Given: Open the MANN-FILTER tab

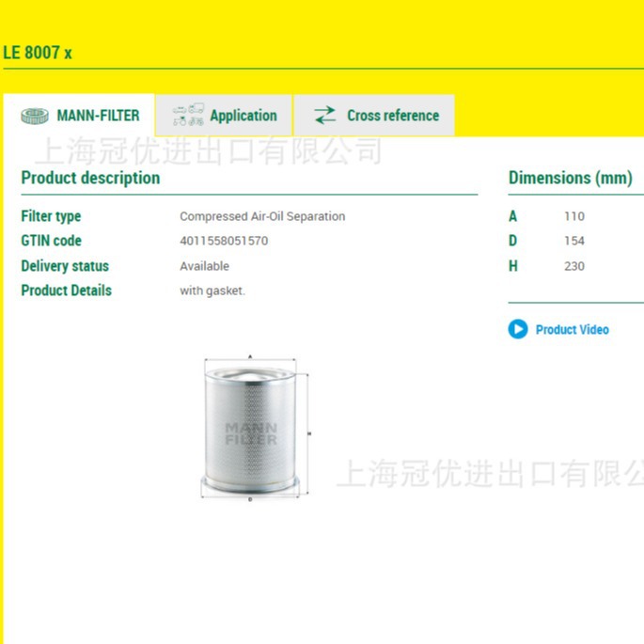Looking at the screenshot, I should point(79,116).
